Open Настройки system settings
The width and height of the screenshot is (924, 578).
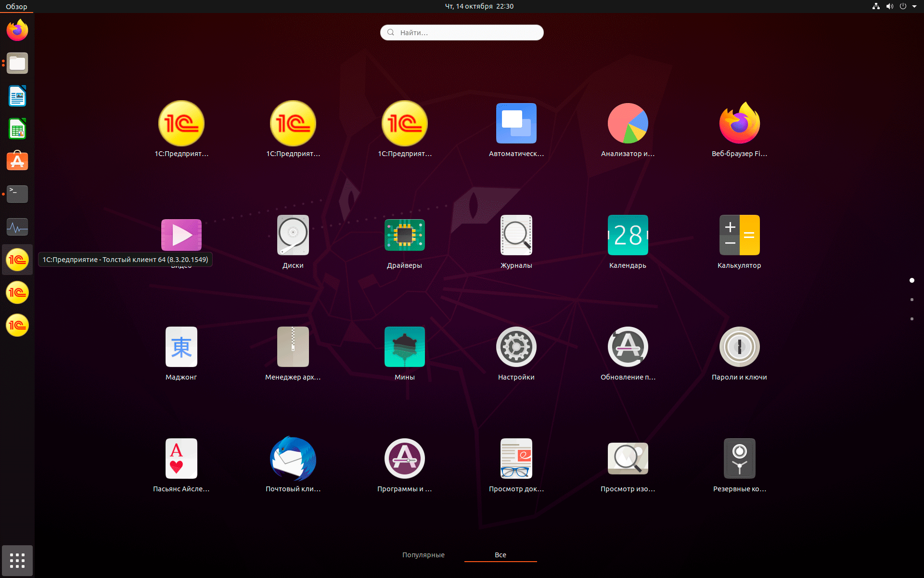pos(516,347)
